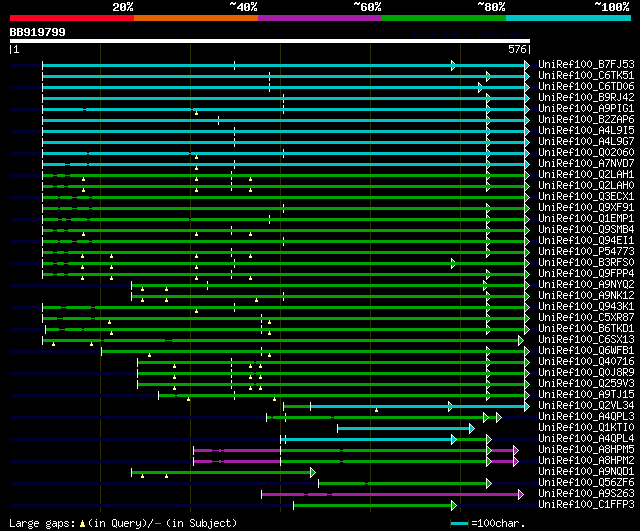Select UniRef100_Q259V3 hit name
Viewport: 640px width, 531px height.
pyautogui.click(x=586, y=384)
